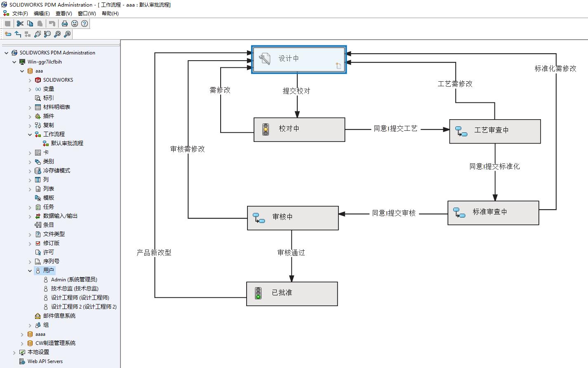The width and height of the screenshot is (588, 368).
Task: Select the 冷存储模式 tree item
Action: pos(56,170)
